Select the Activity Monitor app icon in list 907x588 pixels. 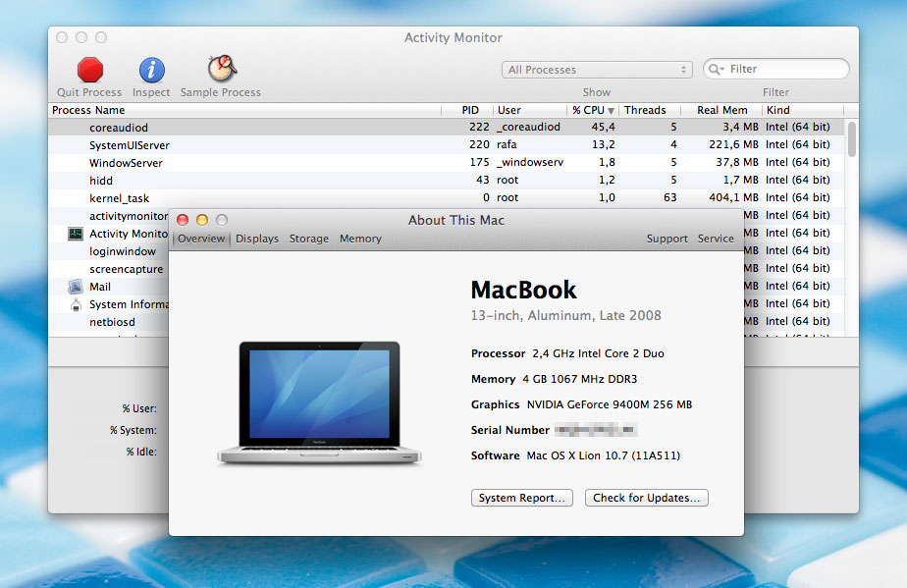[x=76, y=234]
